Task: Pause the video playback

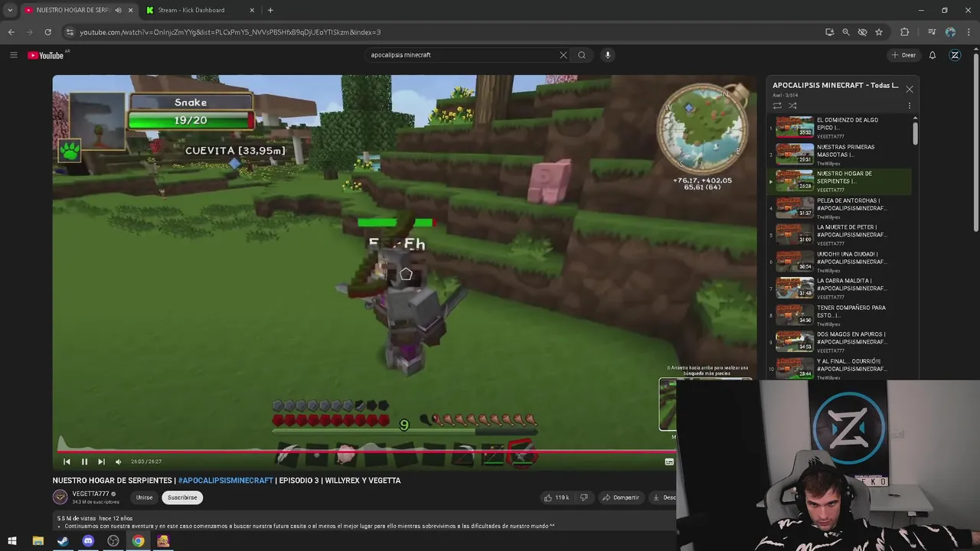Action: pyautogui.click(x=84, y=461)
